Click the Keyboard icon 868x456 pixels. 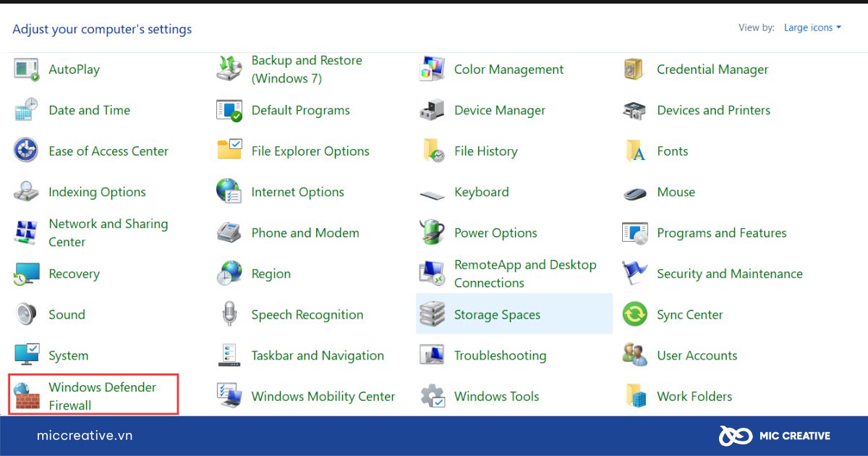point(432,194)
